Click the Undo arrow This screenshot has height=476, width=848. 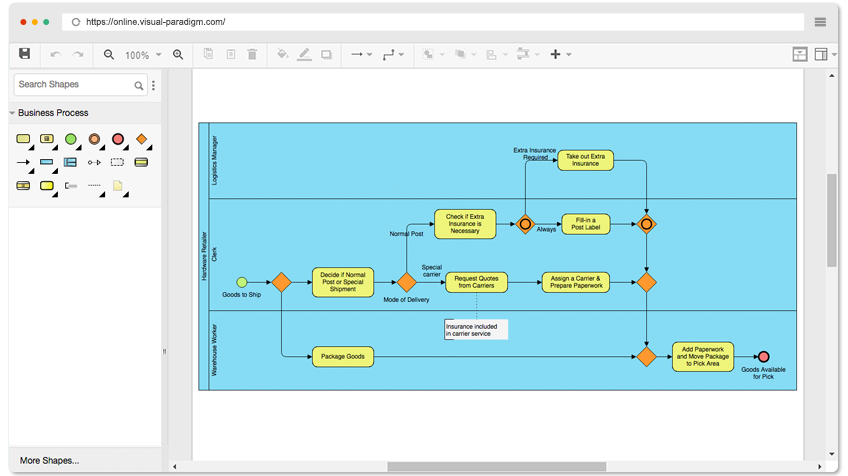click(x=56, y=54)
